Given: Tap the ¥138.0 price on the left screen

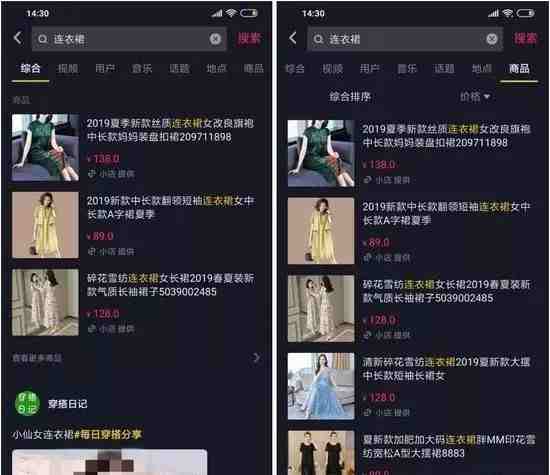Looking at the screenshot, I should 103,159.
